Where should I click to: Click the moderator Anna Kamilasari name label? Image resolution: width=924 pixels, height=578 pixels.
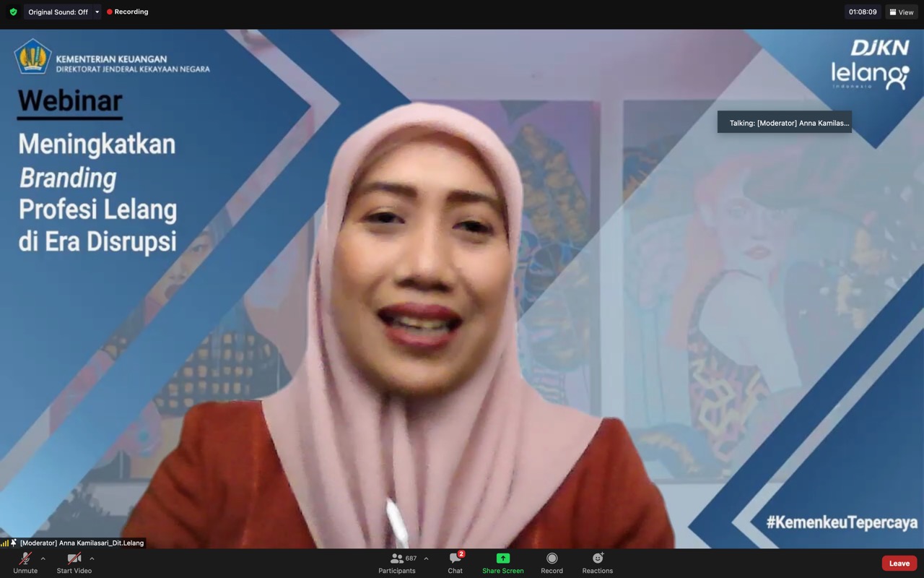click(82, 543)
